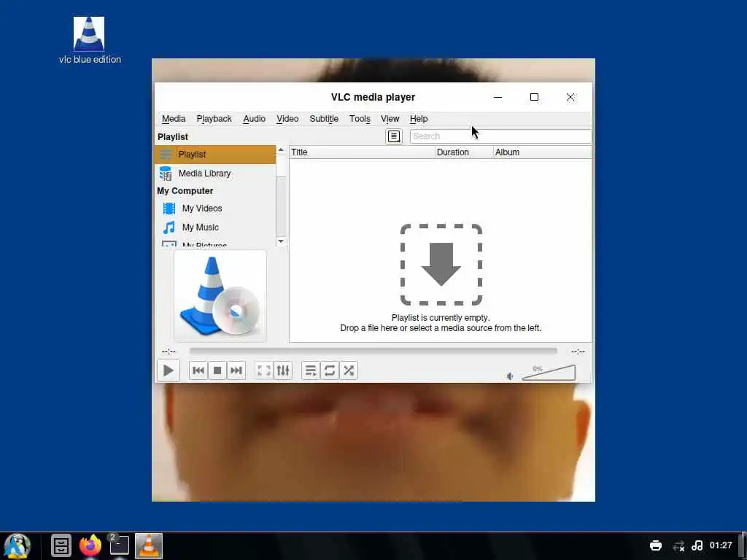This screenshot has height=560, width=747.
Task: Open the Video menu
Action: pos(287,119)
